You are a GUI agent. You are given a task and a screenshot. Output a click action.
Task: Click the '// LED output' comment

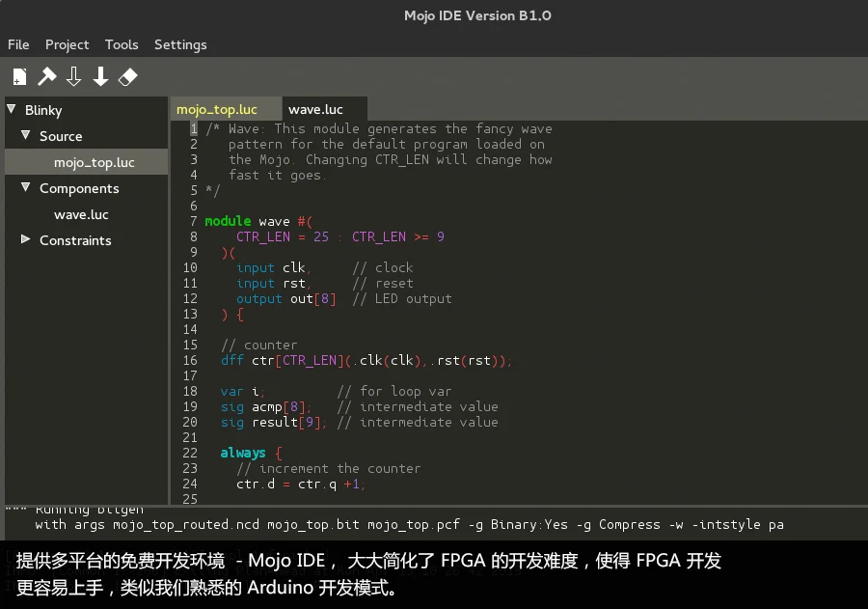click(402, 298)
